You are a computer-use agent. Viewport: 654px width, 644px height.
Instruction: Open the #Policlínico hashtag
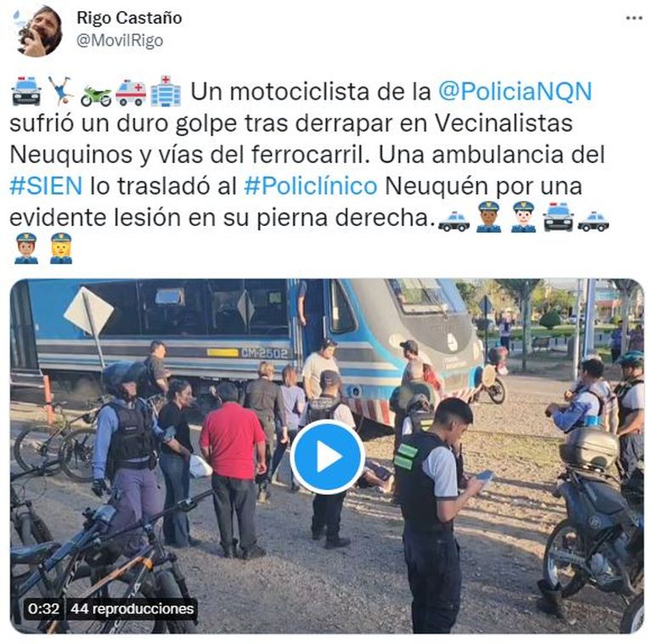[311, 186]
